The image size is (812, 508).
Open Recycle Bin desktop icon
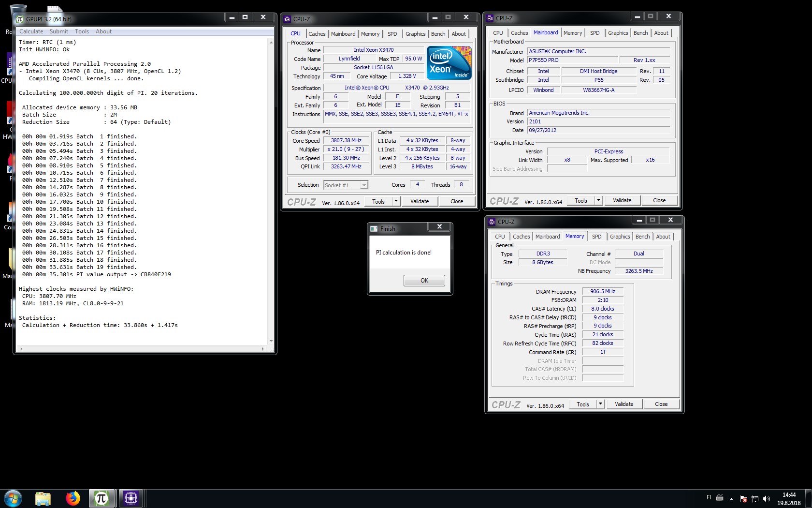18,10
